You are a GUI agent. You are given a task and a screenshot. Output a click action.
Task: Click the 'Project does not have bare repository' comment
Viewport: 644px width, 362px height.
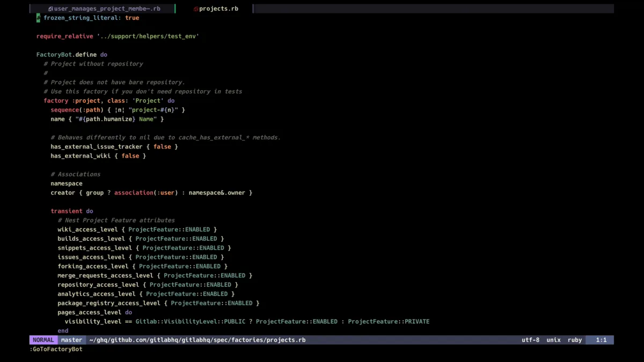click(114, 82)
